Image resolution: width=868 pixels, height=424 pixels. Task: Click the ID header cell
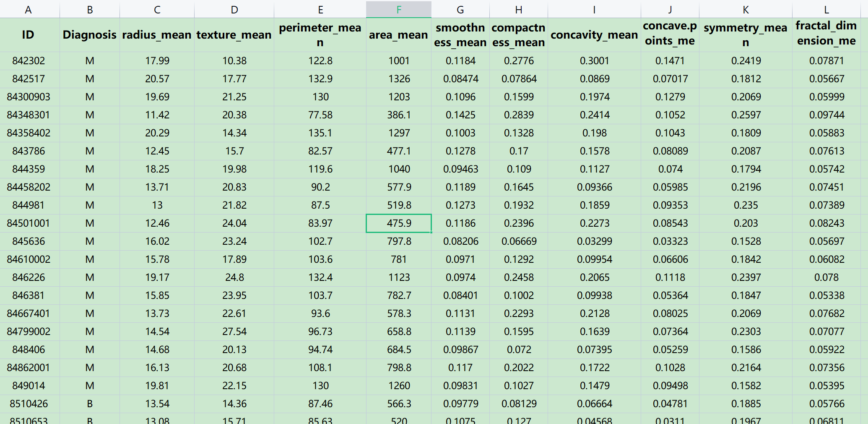tap(28, 35)
